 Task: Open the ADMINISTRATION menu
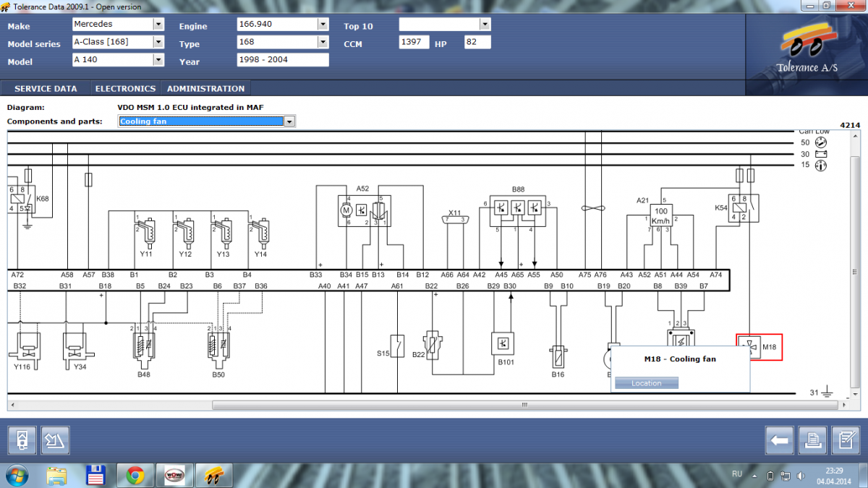tap(205, 89)
